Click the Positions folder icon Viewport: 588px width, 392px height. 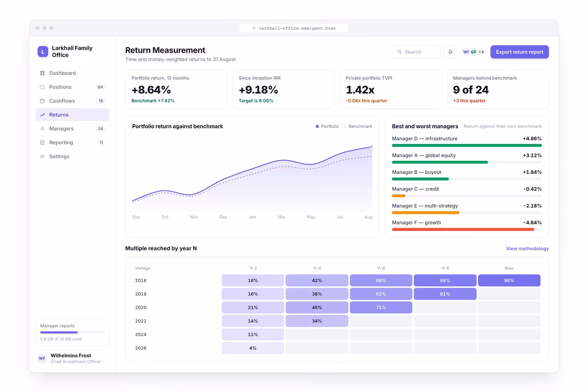(x=42, y=87)
